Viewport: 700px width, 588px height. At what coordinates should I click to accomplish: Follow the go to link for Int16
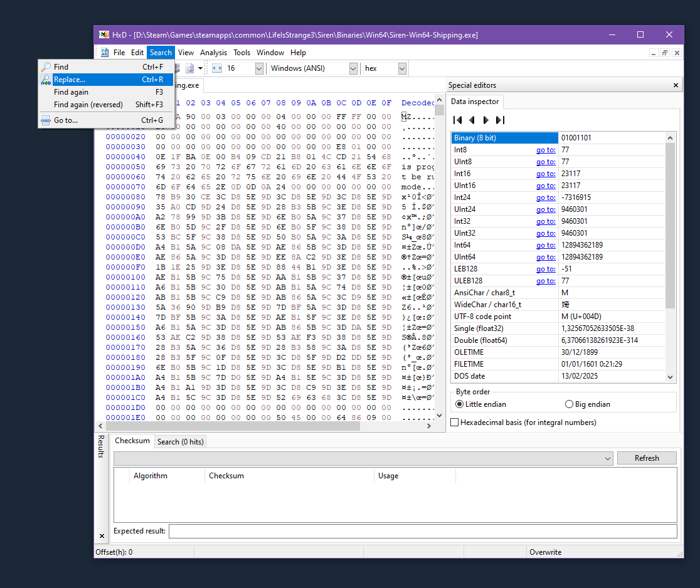[545, 174]
